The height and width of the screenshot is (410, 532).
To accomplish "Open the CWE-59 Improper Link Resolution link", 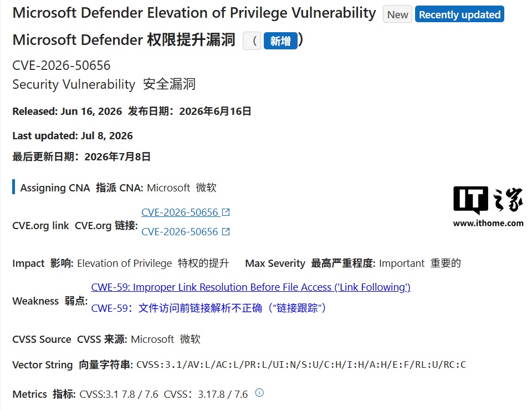I will pyautogui.click(x=250, y=287).
